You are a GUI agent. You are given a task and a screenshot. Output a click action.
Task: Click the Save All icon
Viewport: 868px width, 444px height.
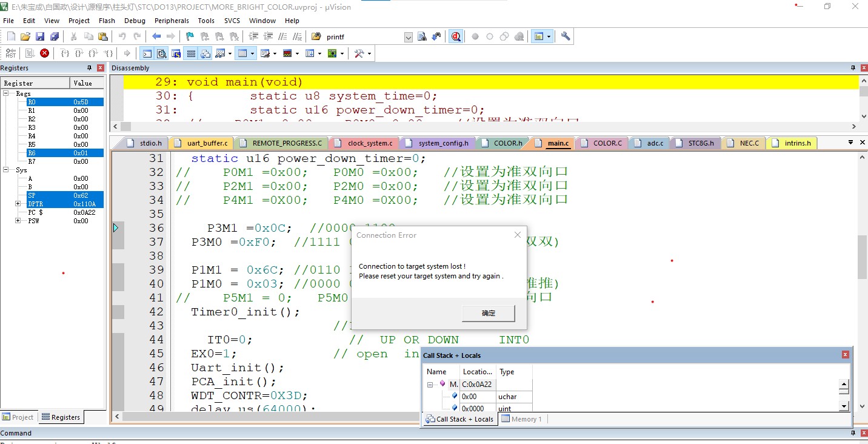tap(55, 36)
